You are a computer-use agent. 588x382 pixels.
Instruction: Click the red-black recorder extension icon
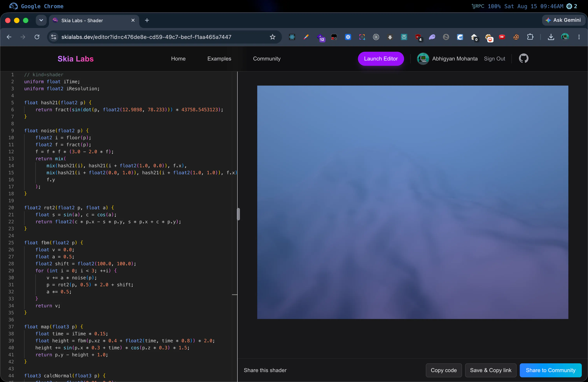coord(334,37)
